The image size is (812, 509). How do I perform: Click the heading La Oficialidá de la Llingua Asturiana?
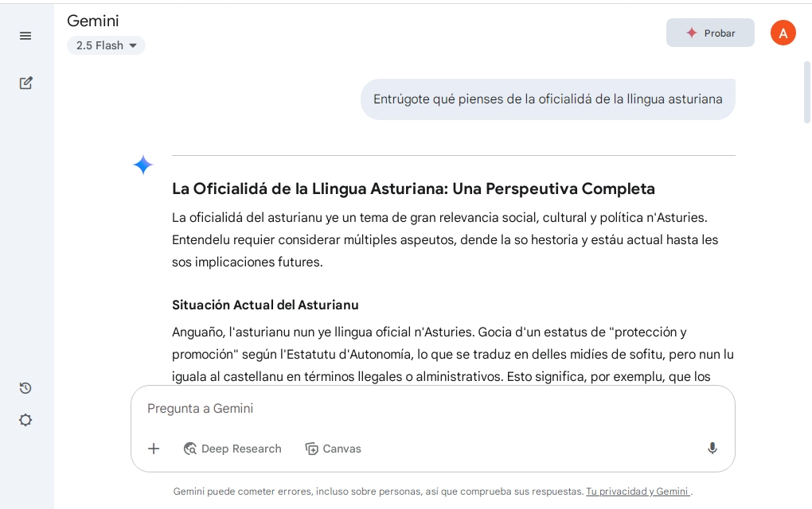[x=413, y=188]
